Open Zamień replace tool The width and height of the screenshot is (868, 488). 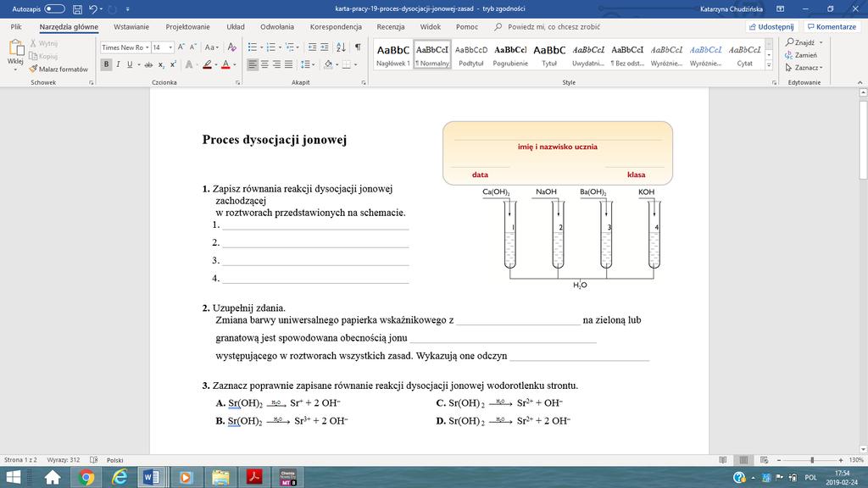click(801, 55)
